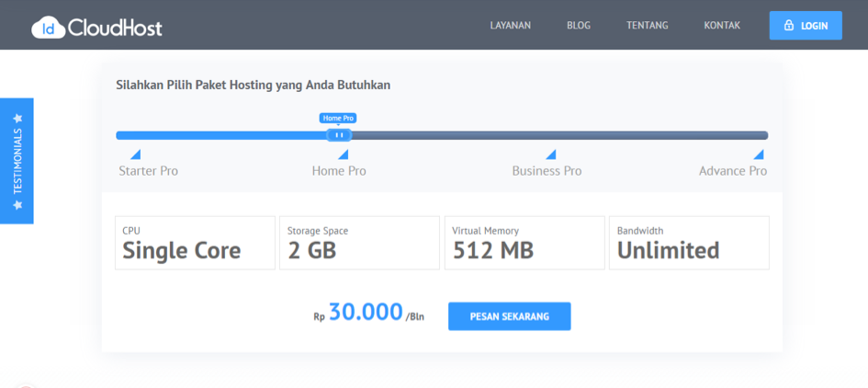Screen dimensions: 868x388
Task: Click the Silahkan Pilih Paket Hosting heading
Action: click(x=253, y=86)
